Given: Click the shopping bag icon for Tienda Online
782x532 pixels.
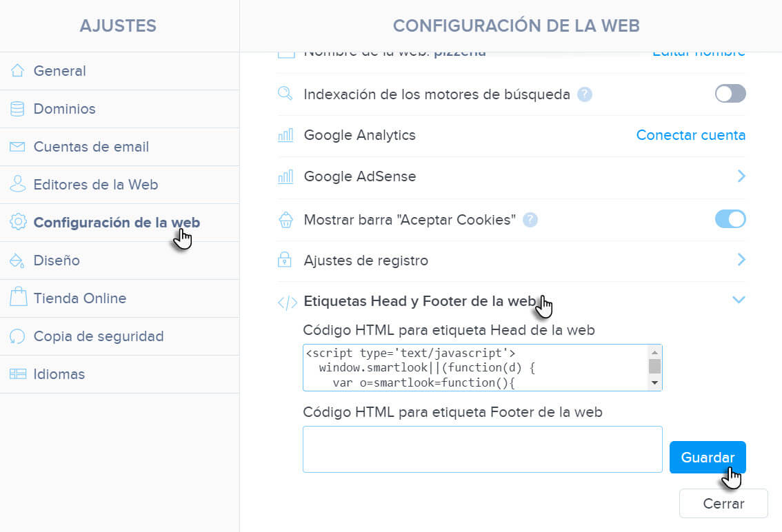Looking at the screenshot, I should point(18,298).
